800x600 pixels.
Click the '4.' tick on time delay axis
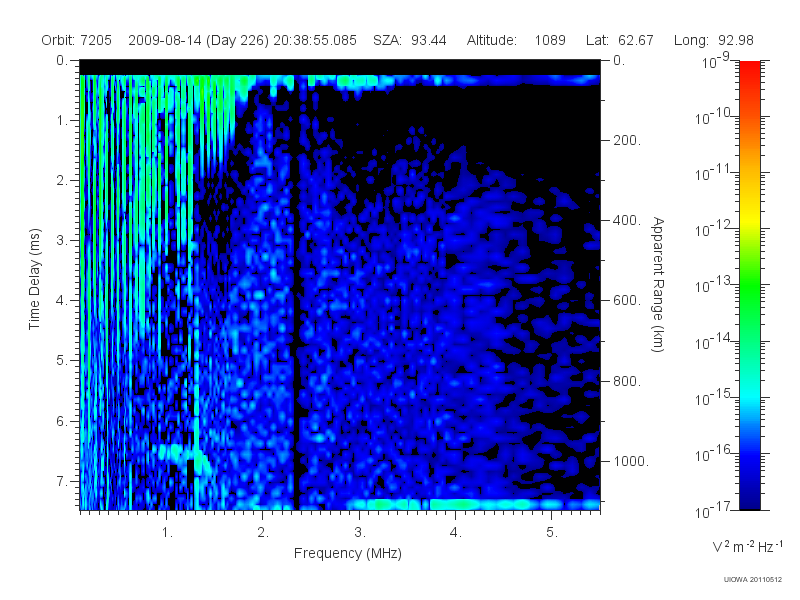(61, 301)
